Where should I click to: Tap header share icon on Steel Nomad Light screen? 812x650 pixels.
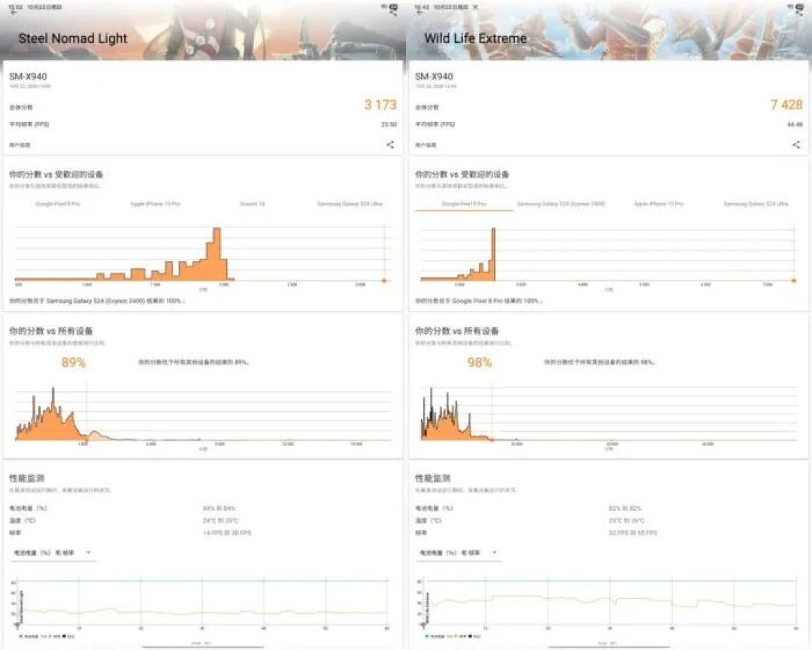click(393, 11)
